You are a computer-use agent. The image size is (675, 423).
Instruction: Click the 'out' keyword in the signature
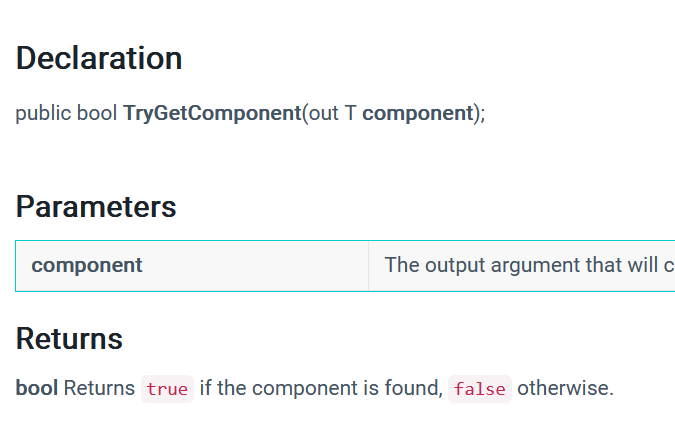pyautogui.click(x=324, y=113)
